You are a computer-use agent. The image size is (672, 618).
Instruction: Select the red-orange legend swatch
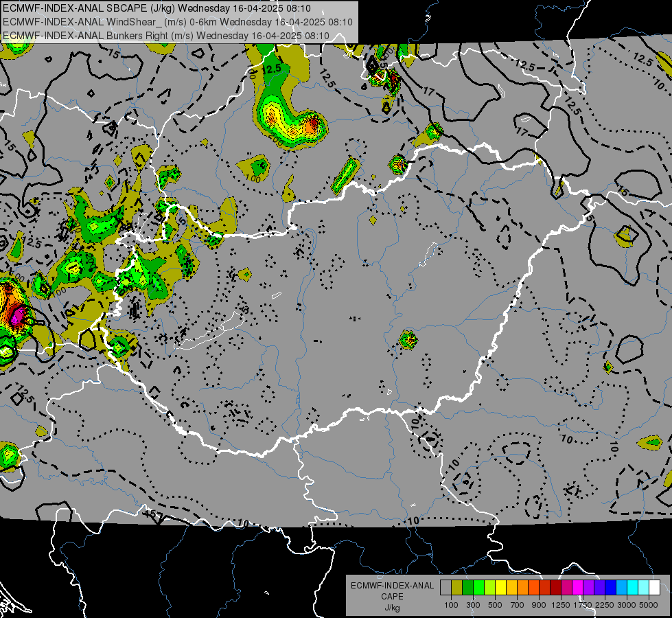click(533, 588)
